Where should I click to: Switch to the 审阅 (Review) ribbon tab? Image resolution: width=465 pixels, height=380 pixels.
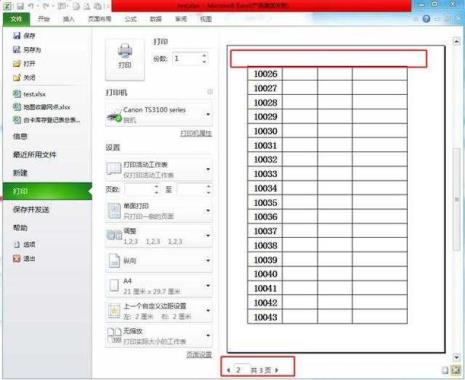pos(181,19)
